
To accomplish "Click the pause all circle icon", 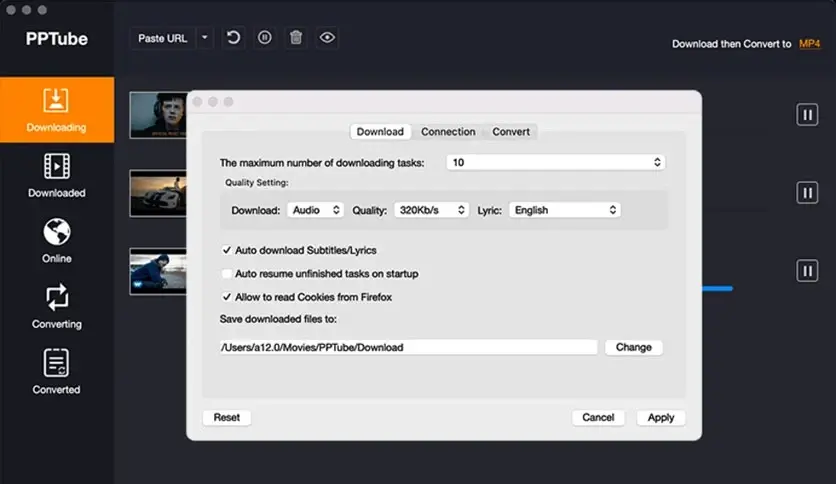I will [x=264, y=38].
